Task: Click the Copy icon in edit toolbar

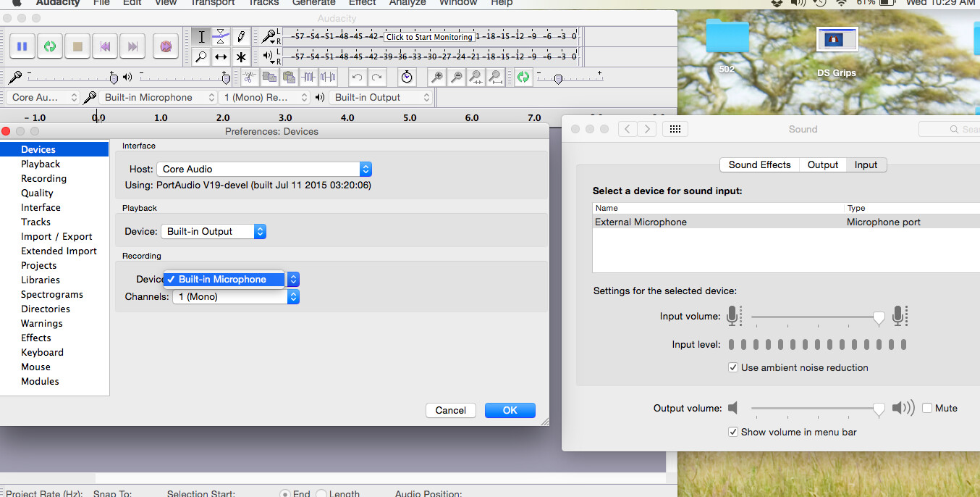Action: click(269, 77)
